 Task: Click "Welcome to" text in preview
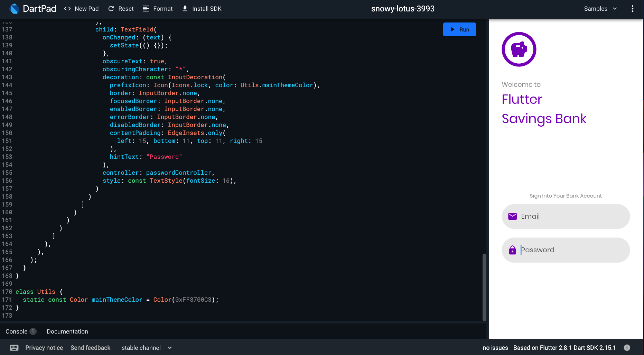click(x=521, y=84)
